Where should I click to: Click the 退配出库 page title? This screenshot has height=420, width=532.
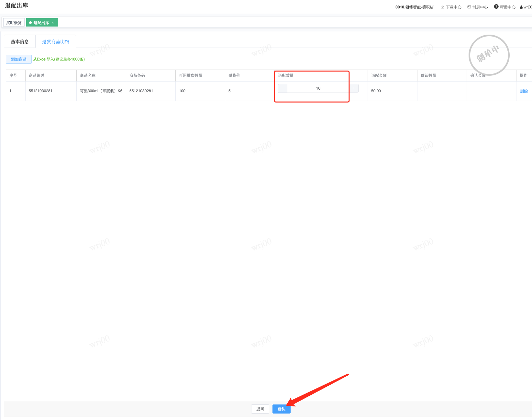pyautogui.click(x=17, y=6)
